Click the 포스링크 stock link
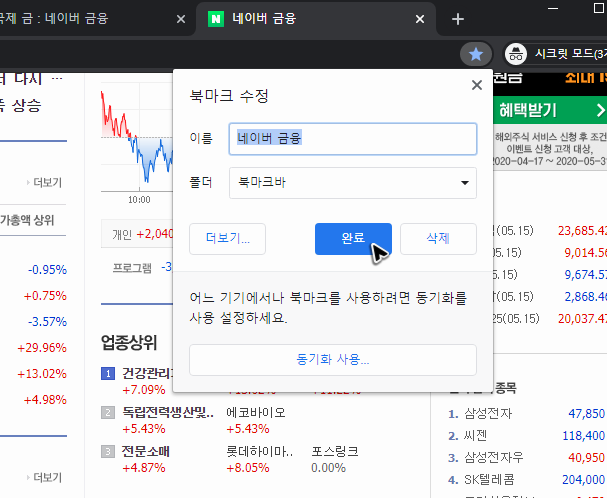 click(335, 451)
